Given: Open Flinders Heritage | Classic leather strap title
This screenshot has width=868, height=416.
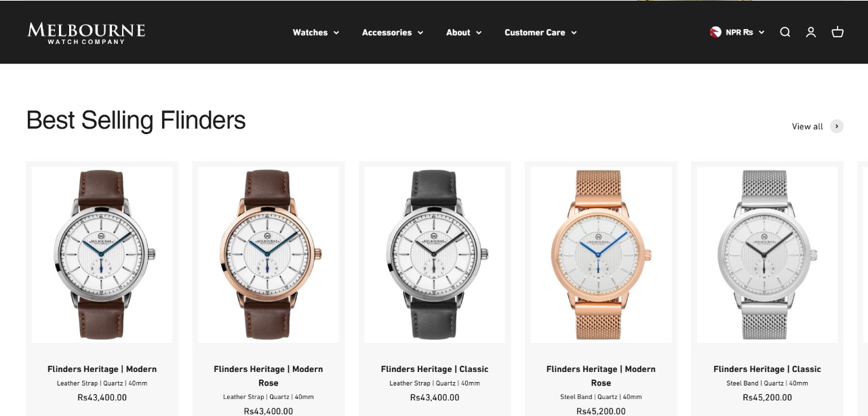Looking at the screenshot, I should tap(435, 369).
